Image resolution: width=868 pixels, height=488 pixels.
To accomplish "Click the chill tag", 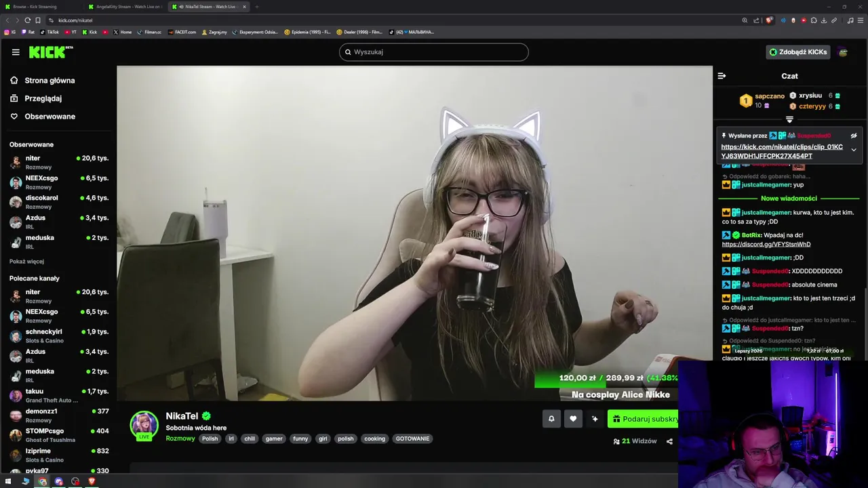I will point(250,439).
